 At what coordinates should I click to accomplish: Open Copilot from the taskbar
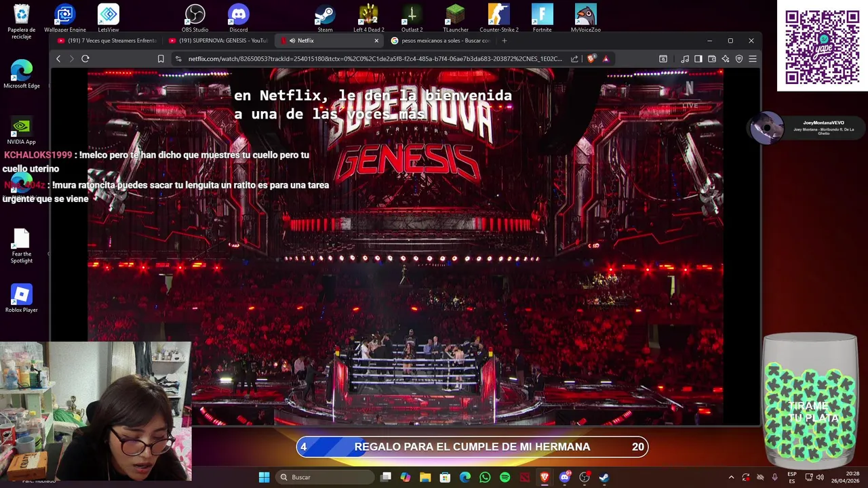pos(406,477)
